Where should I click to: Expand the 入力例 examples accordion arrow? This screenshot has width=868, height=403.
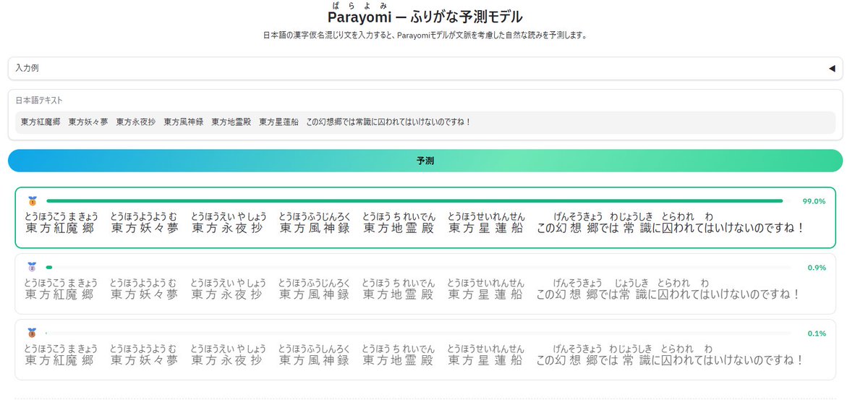(831, 68)
